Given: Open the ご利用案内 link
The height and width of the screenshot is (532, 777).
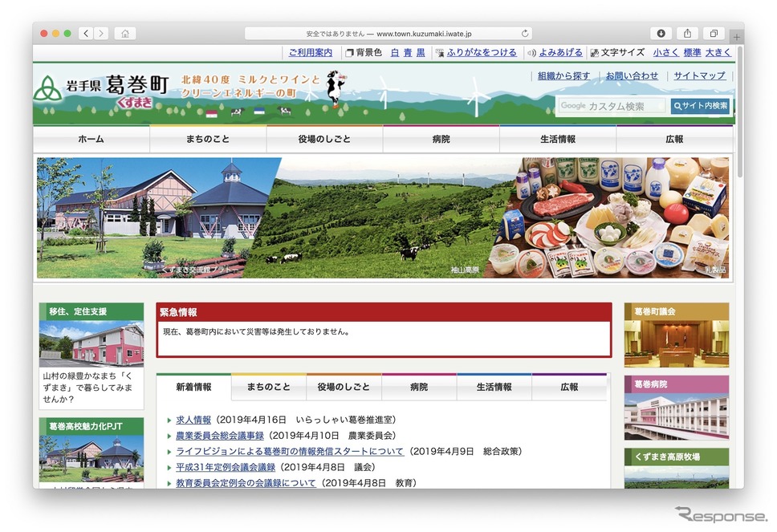Looking at the screenshot, I should [310, 52].
